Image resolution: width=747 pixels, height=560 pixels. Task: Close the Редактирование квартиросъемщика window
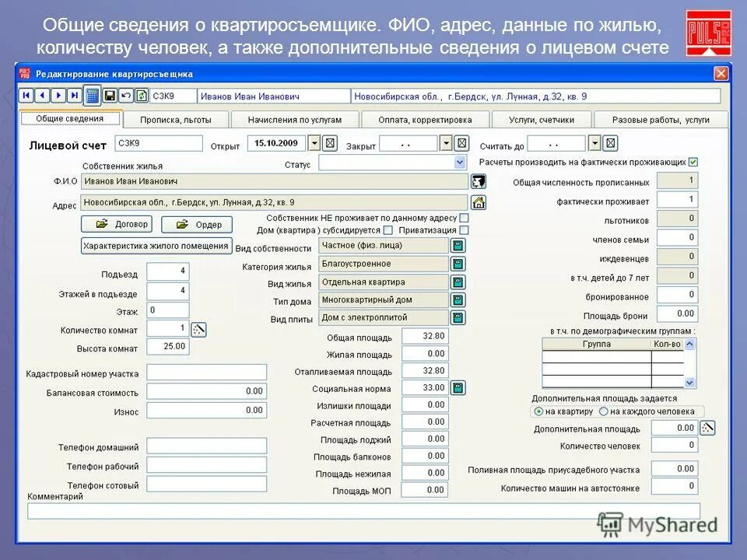click(x=721, y=74)
